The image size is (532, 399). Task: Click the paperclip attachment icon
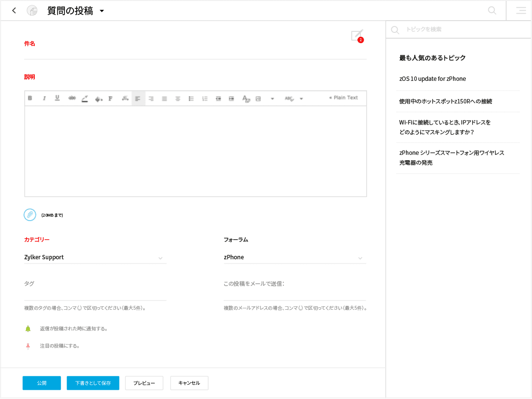(x=30, y=215)
